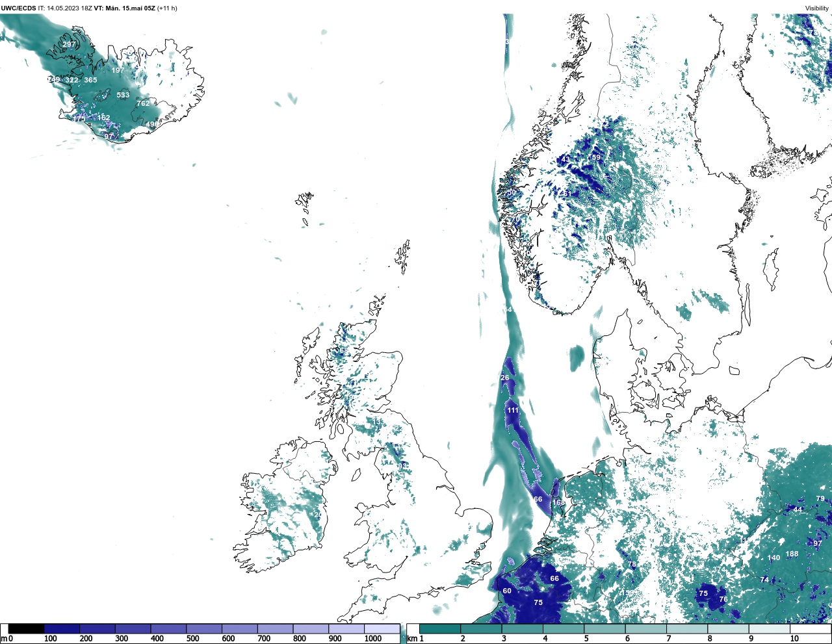This screenshot has height=644, width=832.
Task: Click the initial time 14.05.2023 18Z text
Action: tap(68, 8)
